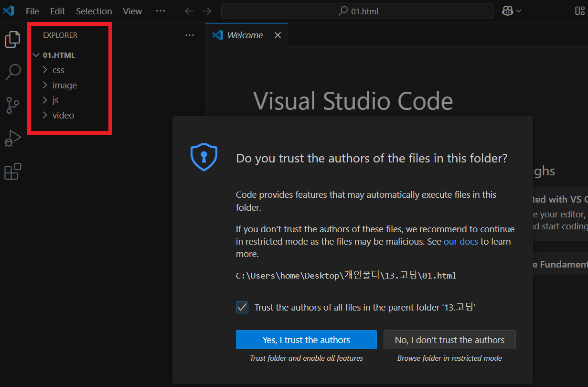Open the Copilot chat icon
588x387 pixels.
point(508,11)
